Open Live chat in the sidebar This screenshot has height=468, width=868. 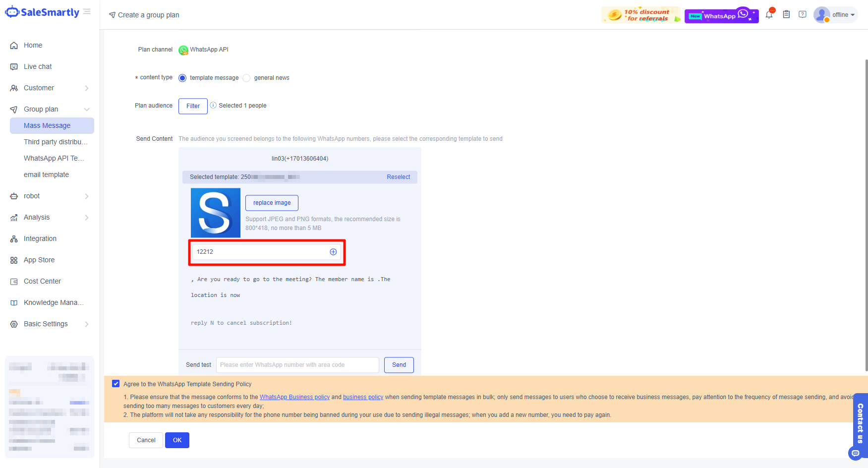[38, 66]
